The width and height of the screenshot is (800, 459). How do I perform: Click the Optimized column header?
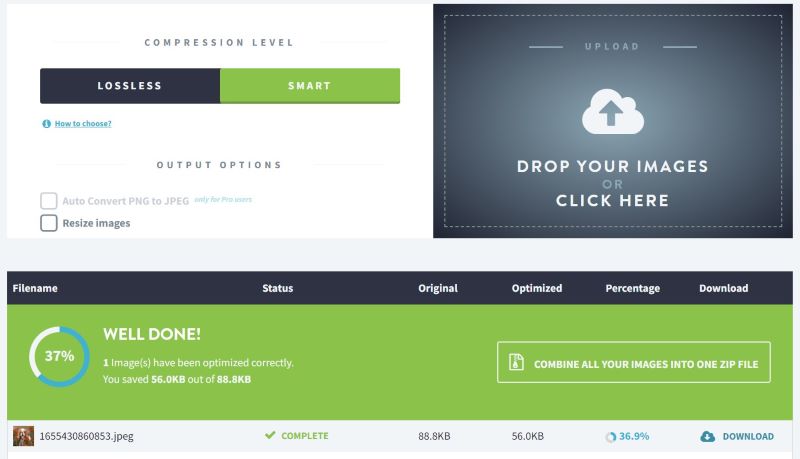[537, 288]
